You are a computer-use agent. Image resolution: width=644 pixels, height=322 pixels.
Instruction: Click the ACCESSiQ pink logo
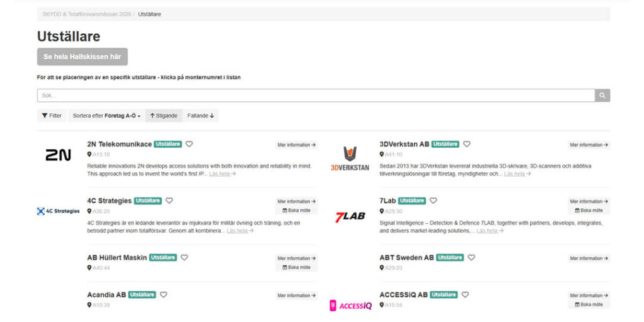350,306
